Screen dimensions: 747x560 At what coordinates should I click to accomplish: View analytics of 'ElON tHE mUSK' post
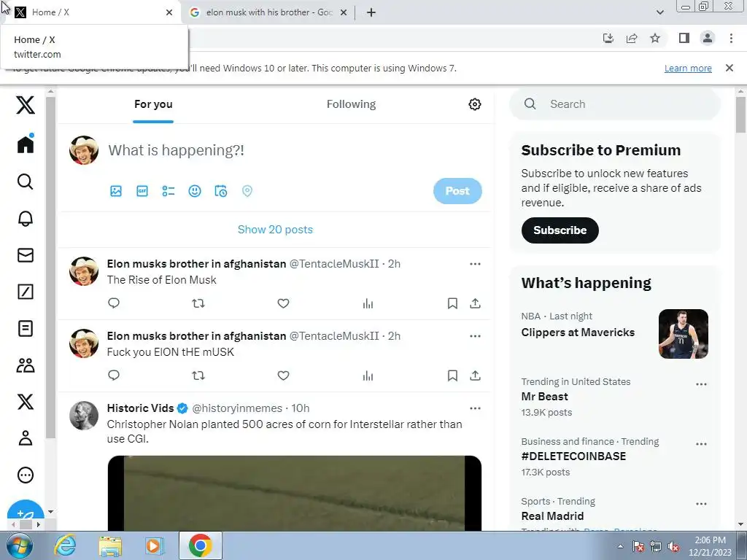(x=368, y=376)
